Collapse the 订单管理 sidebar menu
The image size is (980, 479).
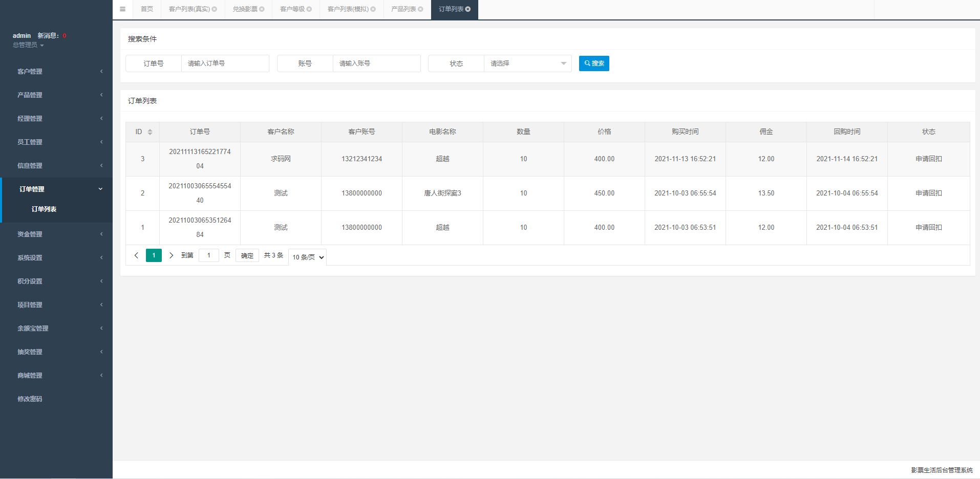56,189
